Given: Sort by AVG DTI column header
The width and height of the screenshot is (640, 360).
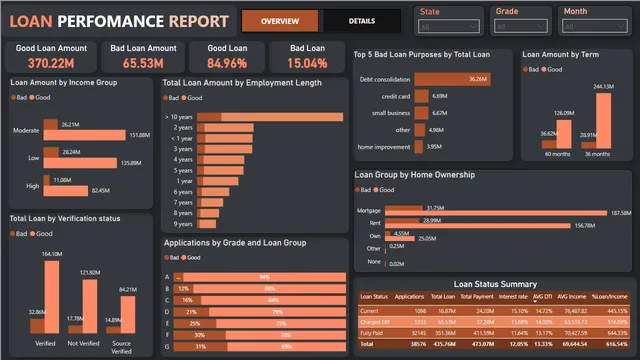Looking at the screenshot, I should coord(542,297).
